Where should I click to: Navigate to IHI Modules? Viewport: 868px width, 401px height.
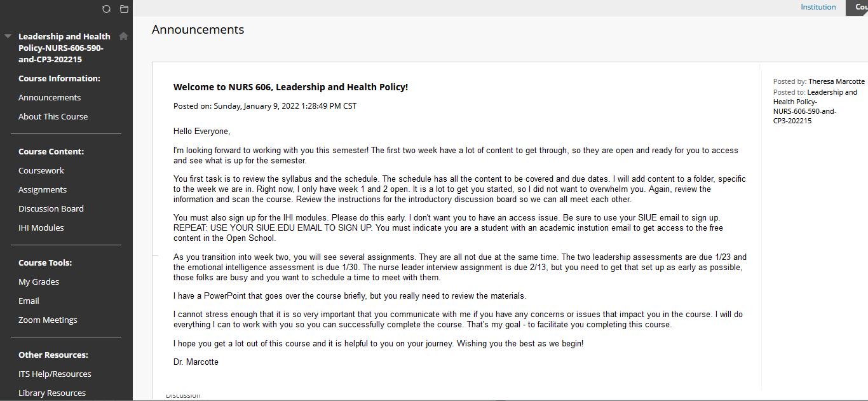pyautogui.click(x=41, y=228)
